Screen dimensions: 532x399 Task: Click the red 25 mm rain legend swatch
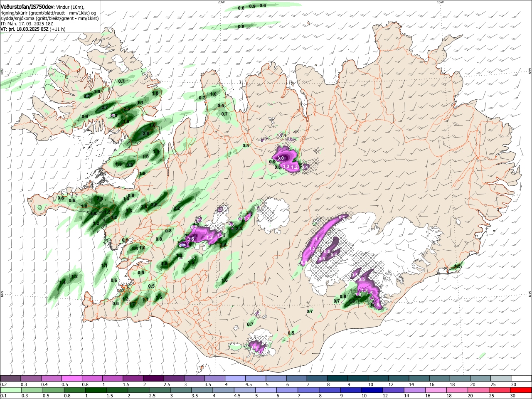[500, 390]
